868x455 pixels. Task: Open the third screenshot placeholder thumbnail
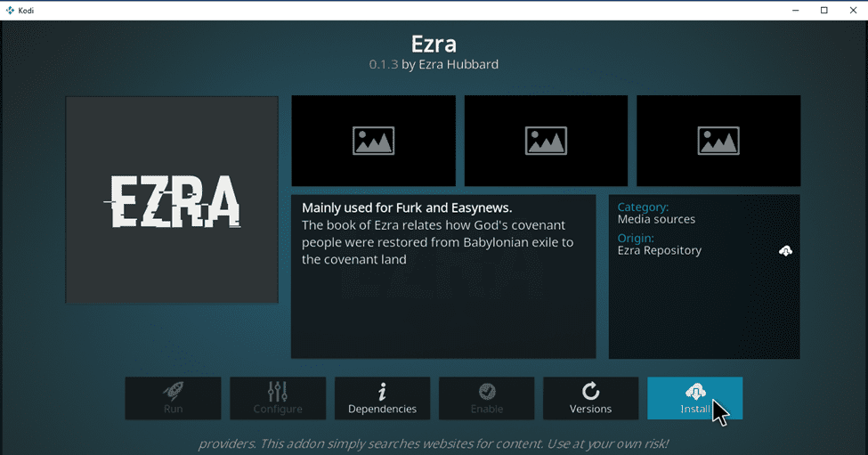(718, 141)
